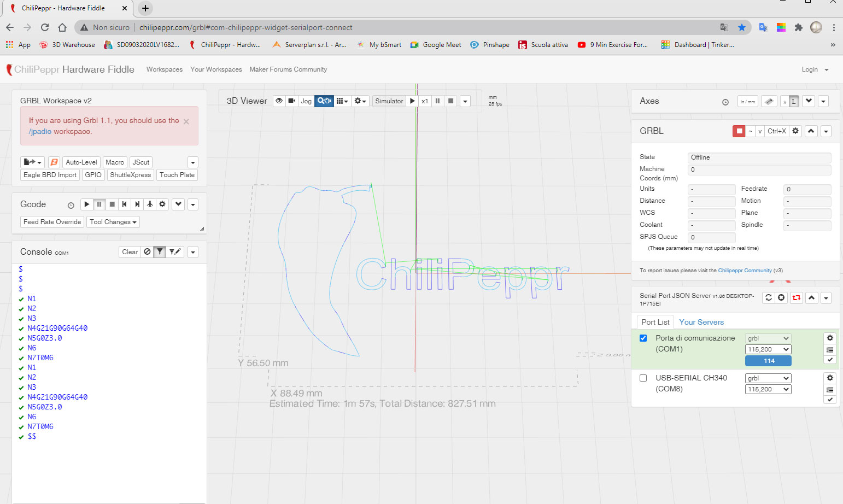This screenshot has height=504, width=843.
Task: Open GRBL widget gear settings
Action: (x=795, y=131)
